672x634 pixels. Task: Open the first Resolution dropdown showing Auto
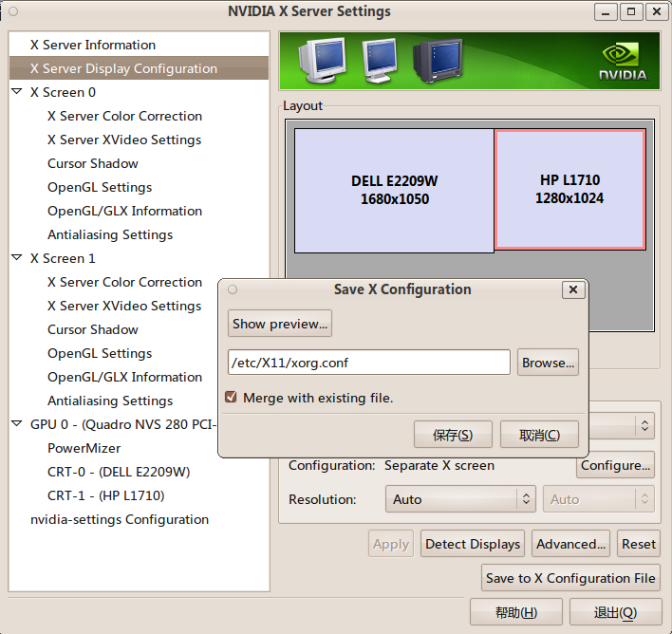(x=460, y=499)
